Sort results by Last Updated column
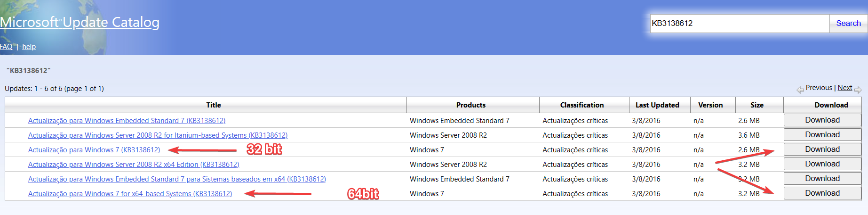This screenshot has width=868, height=215. tap(657, 105)
